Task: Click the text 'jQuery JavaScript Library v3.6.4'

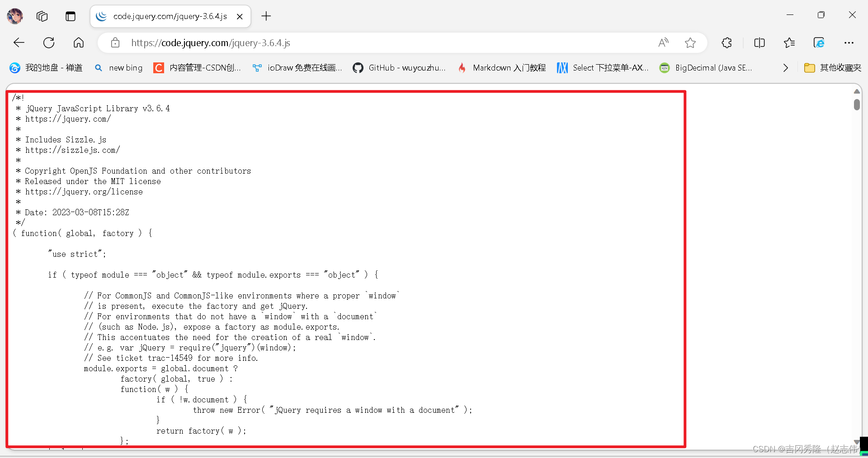Action: click(98, 109)
